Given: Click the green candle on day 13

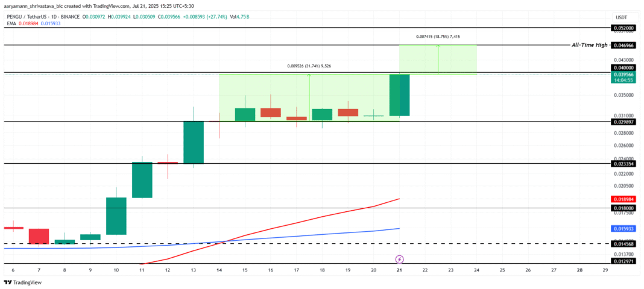Looking at the screenshot, I should [x=194, y=142].
